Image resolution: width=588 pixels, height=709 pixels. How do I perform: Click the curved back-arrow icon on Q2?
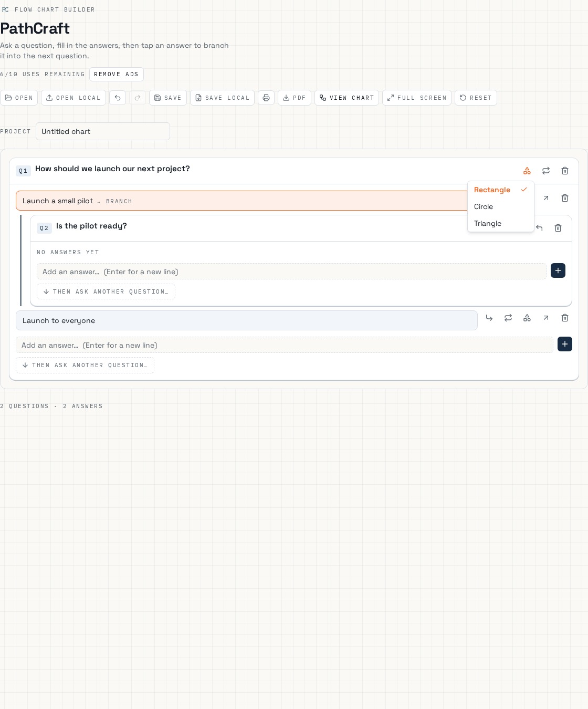(539, 228)
